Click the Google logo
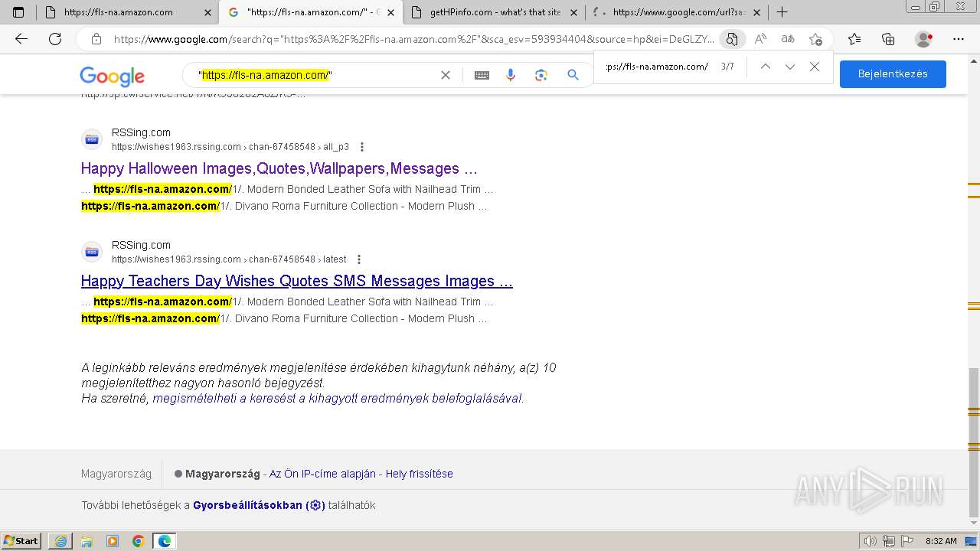Image resolution: width=980 pixels, height=551 pixels. point(113,76)
